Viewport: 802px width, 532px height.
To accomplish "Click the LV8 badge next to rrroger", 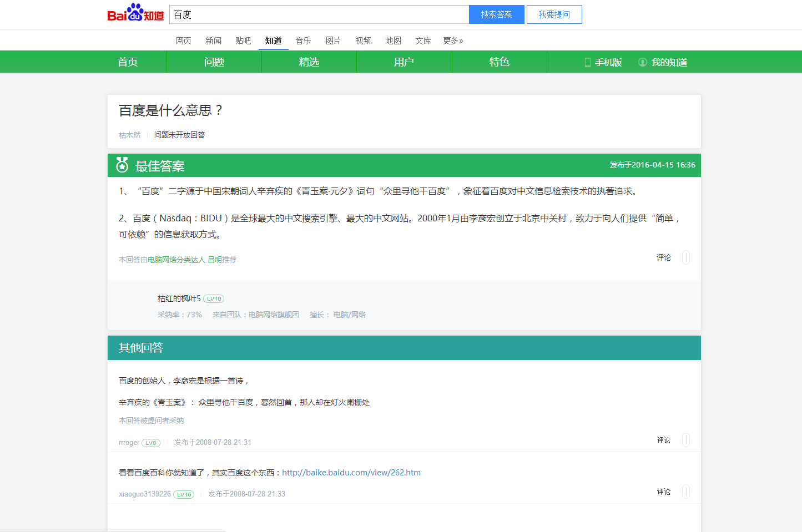I will (151, 443).
